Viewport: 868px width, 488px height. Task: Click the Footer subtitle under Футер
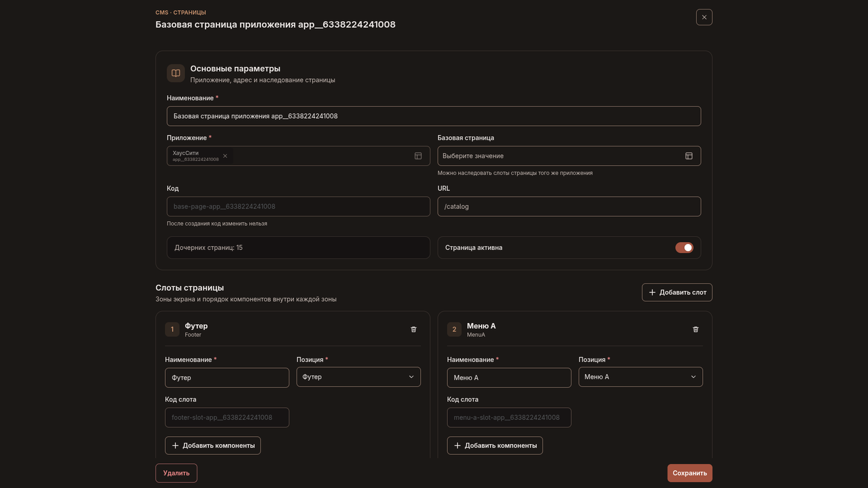pyautogui.click(x=193, y=335)
